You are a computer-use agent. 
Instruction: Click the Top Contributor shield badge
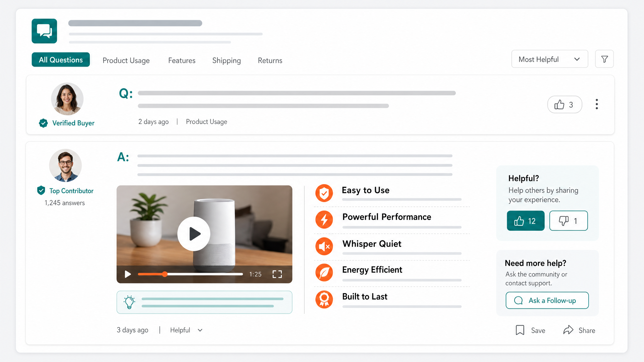[x=41, y=190]
